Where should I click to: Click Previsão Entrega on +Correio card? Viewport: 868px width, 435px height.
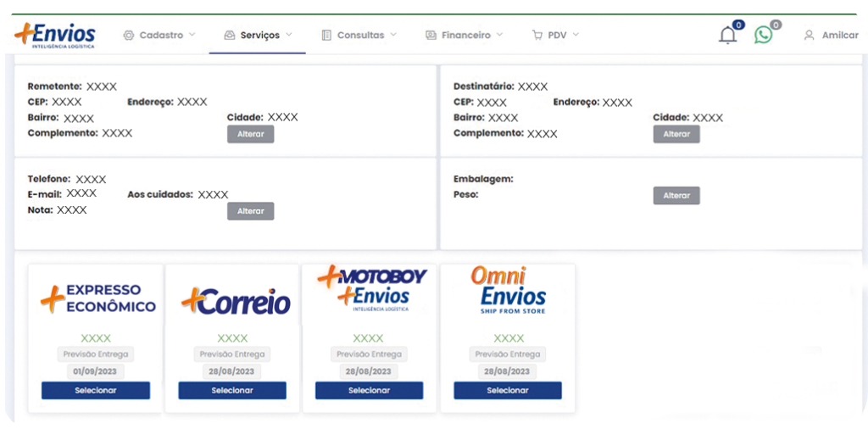pyautogui.click(x=232, y=354)
